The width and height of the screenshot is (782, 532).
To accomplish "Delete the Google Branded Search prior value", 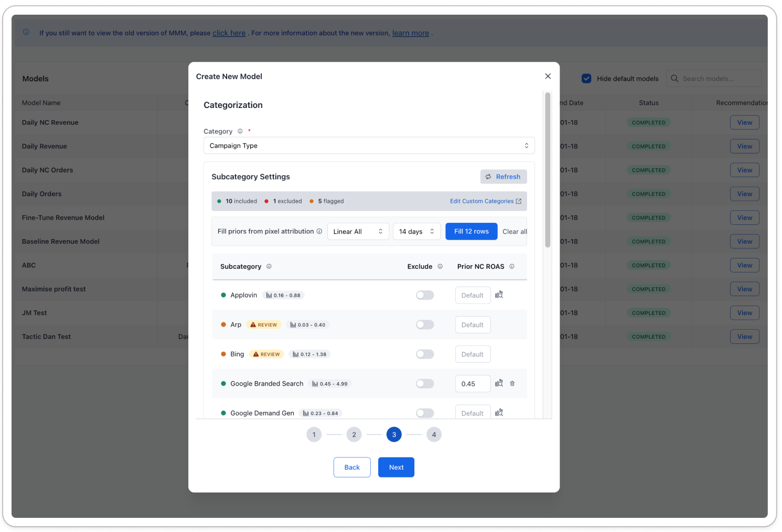I will [512, 384].
